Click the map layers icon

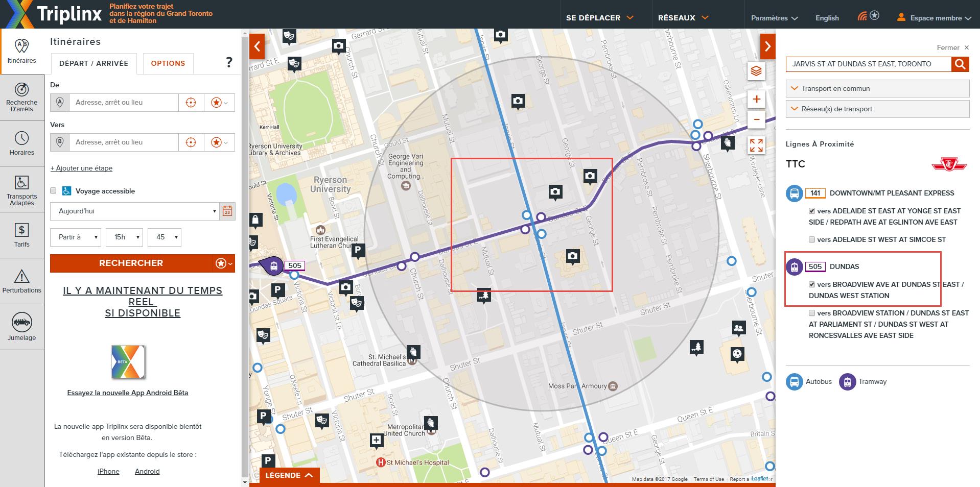(756, 71)
